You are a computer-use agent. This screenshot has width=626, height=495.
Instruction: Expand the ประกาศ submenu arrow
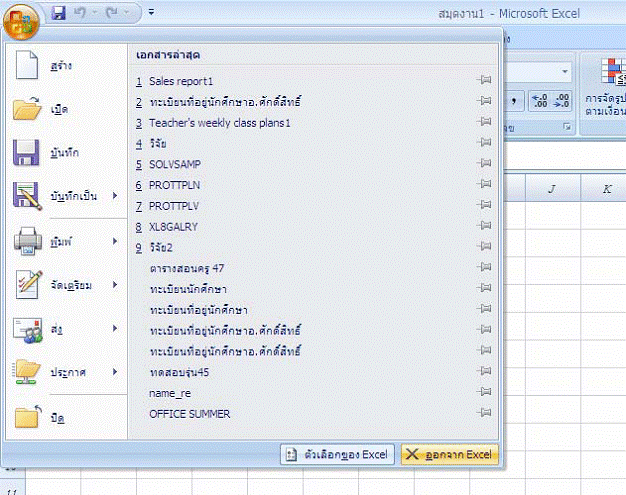115,372
